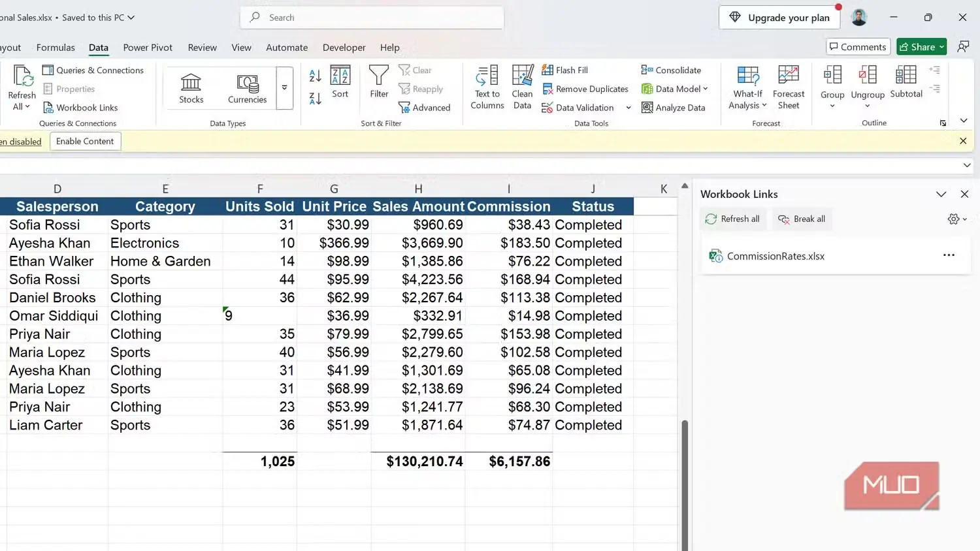Open more options for CommissionRates.xlsx

[x=949, y=256]
